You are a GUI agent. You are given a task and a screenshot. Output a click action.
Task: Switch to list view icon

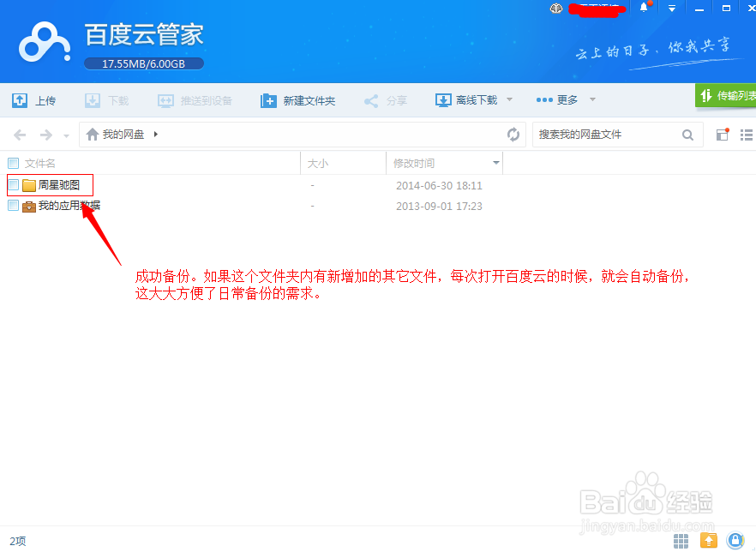pos(747,135)
